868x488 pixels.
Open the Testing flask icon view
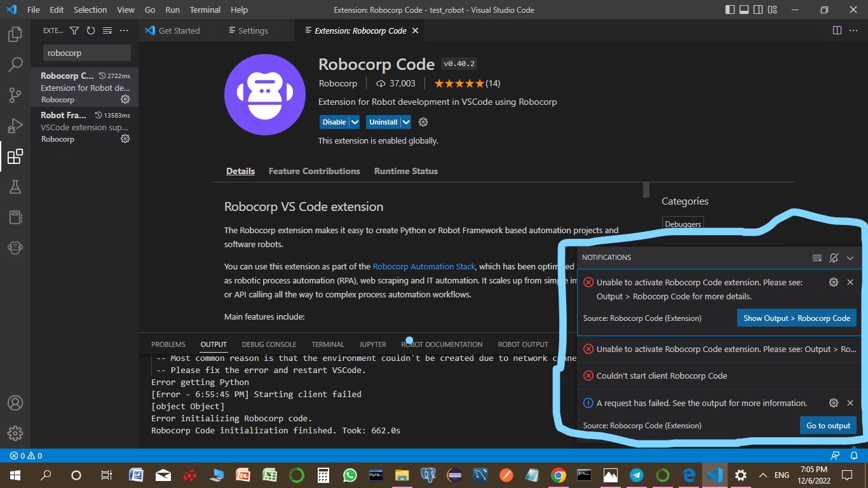(x=15, y=187)
